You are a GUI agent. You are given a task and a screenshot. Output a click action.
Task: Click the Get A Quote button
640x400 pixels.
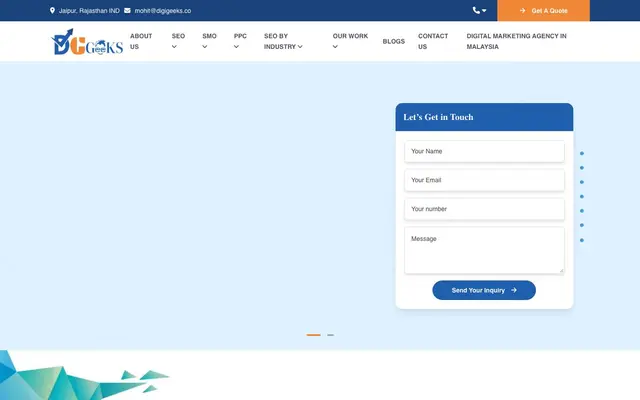coord(543,11)
